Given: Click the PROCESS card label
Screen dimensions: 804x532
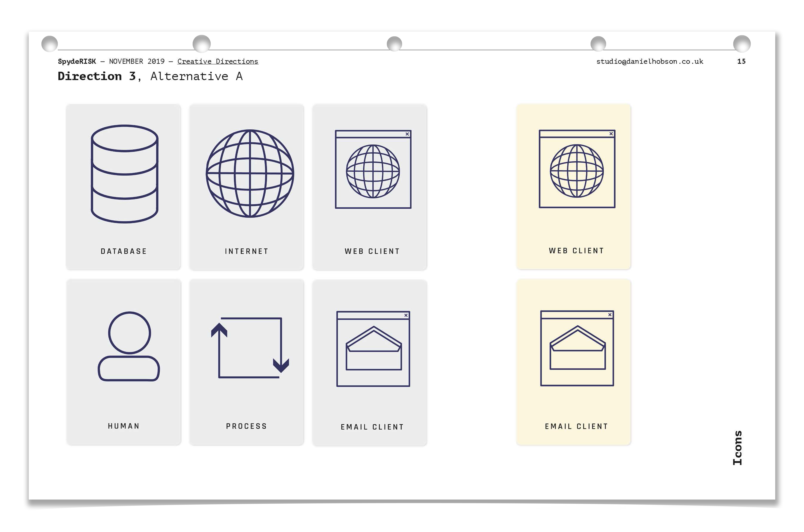Looking at the screenshot, I should 247,426.
